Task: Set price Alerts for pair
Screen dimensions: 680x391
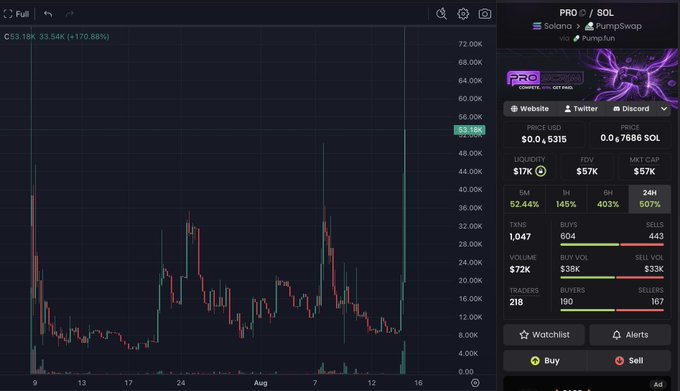Action: tap(630, 335)
